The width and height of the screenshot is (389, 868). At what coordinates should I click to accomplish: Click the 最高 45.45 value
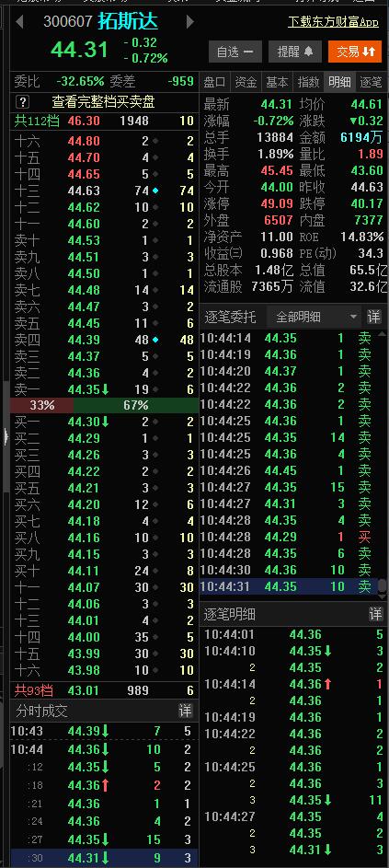point(277,170)
